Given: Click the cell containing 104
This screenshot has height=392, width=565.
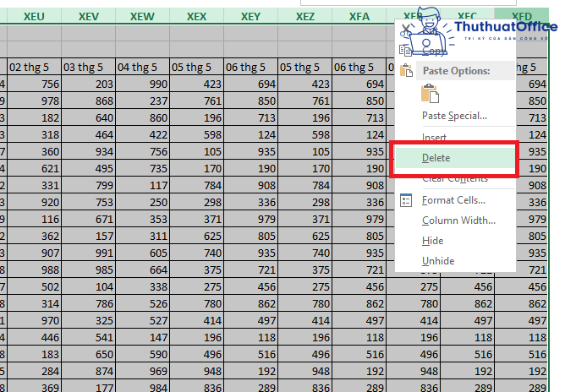Looking at the screenshot, I should pyautogui.click(x=89, y=287).
